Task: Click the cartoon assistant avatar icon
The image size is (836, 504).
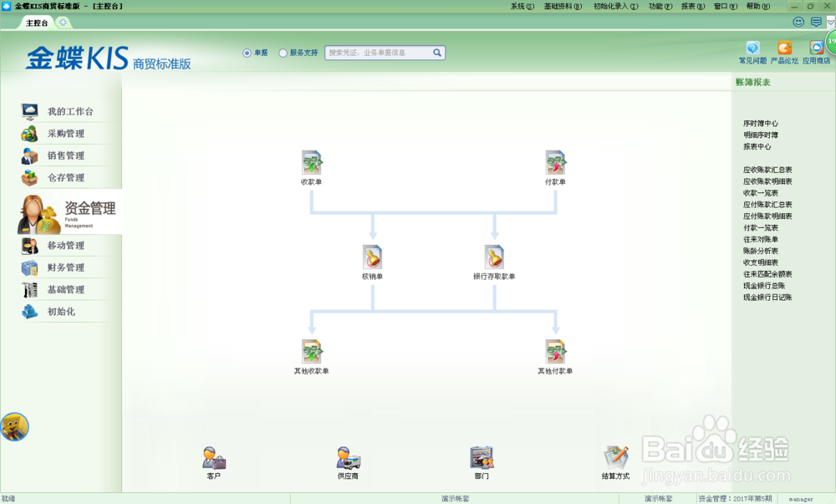Action: [x=14, y=427]
